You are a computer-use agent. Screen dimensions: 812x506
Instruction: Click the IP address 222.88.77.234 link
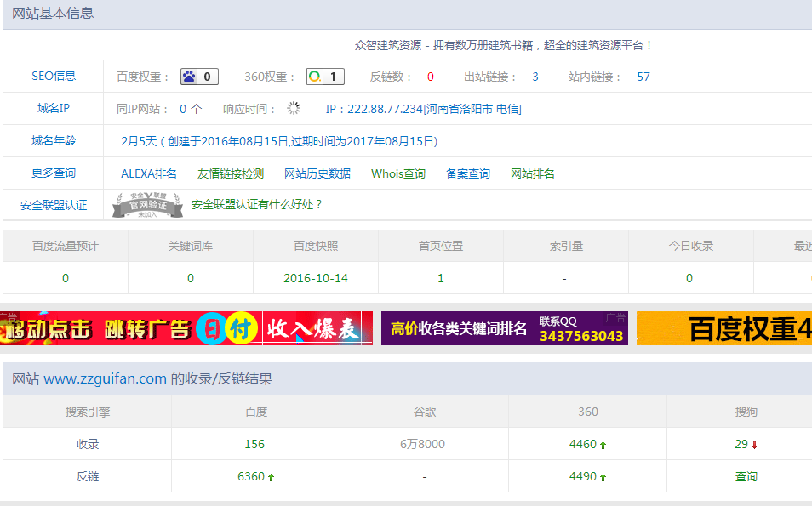click(424, 109)
